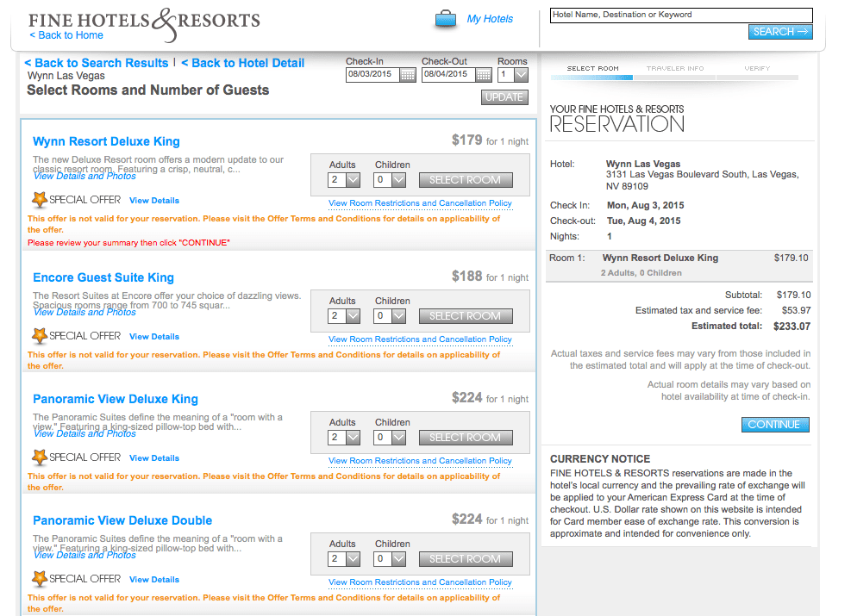The image size is (851, 616).
Task: Focus the hotel name or keyword search field
Action: click(x=681, y=15)
